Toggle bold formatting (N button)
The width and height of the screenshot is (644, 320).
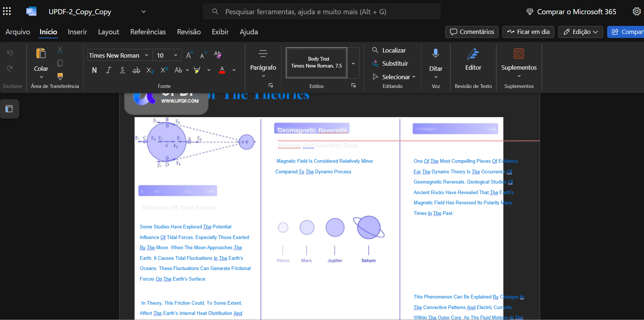[x=94, y=70]
